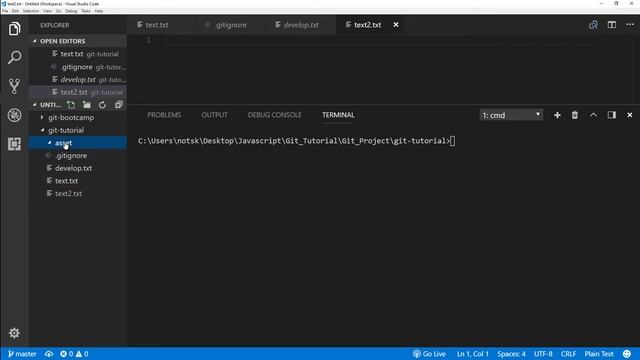
Task: Kill the terminal with trash icon
Action: click(x=575, y=115)
